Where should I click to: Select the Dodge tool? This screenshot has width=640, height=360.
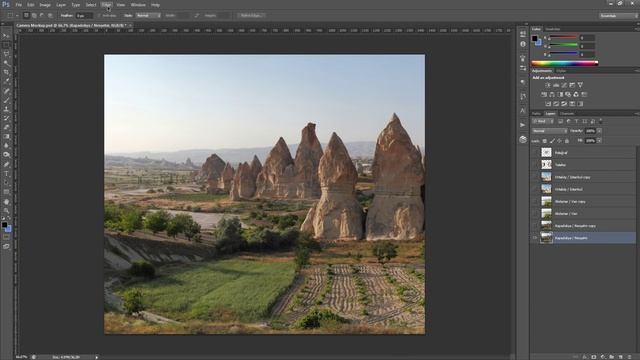6,155
